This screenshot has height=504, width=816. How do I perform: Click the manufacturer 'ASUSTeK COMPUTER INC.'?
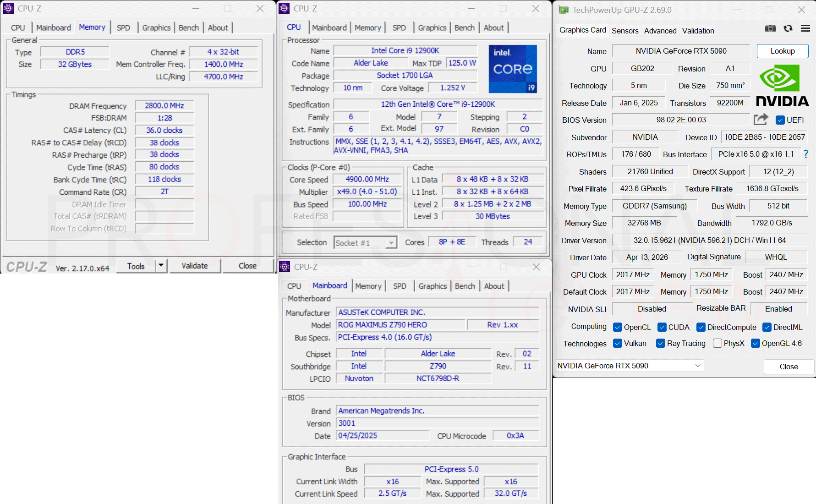click(438, 312)
